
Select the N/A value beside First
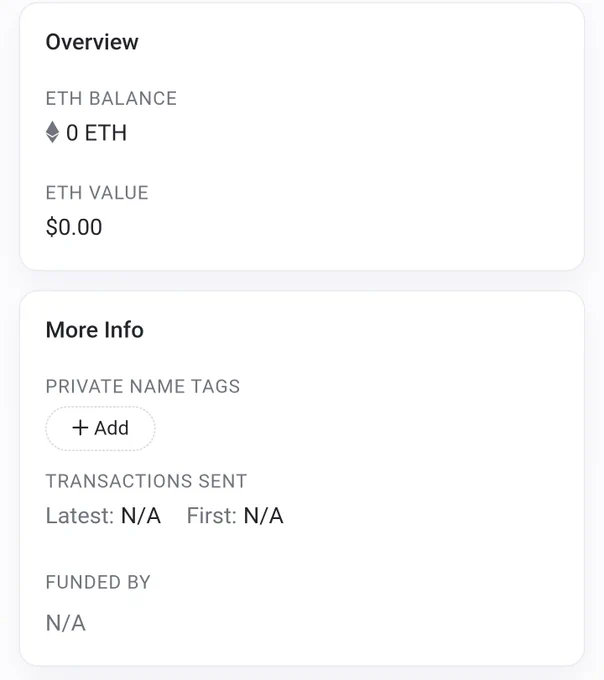coord(264,516)
